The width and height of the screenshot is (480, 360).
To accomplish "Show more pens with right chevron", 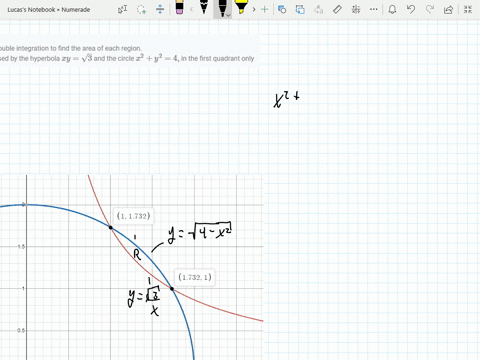I will click(254, 9).
